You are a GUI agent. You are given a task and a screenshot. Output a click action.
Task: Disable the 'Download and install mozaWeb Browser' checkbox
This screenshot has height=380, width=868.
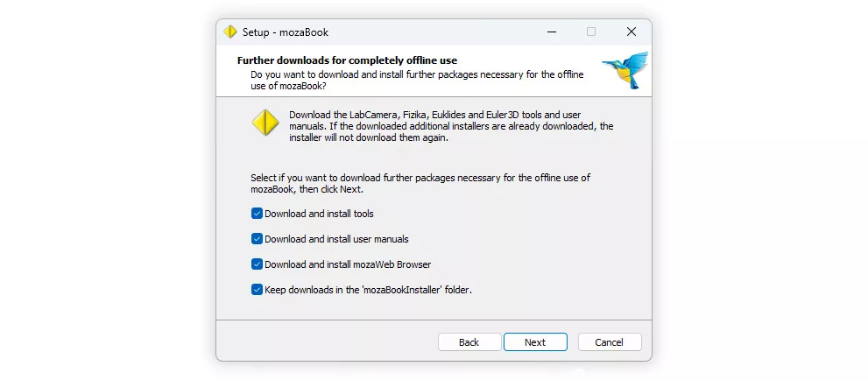pyautogui.click(x=257, y=264)
